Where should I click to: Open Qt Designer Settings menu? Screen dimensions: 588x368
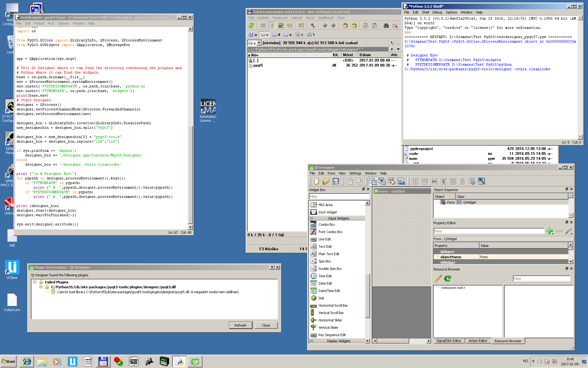(355, 173)
